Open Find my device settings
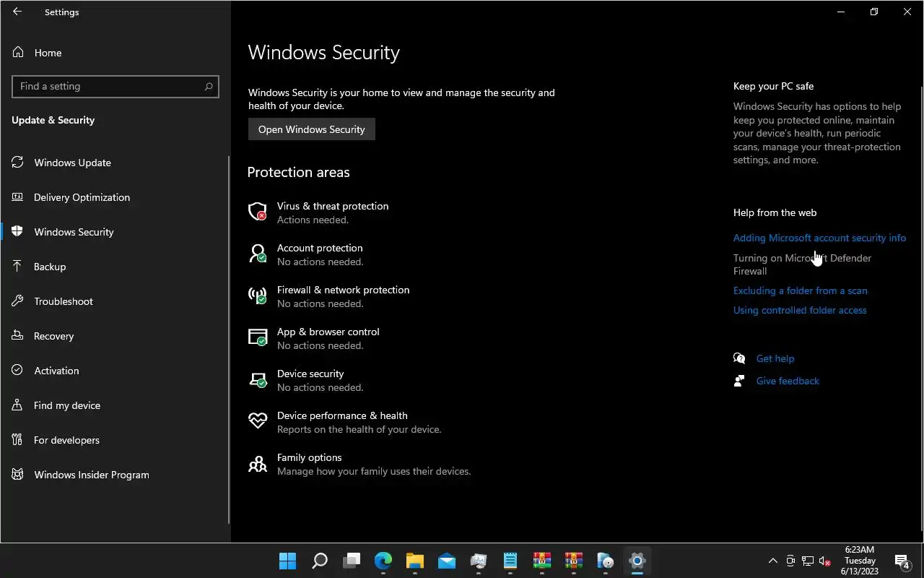Screen dimensions: 924x578 pyautogui.click(x=66, y=405)
